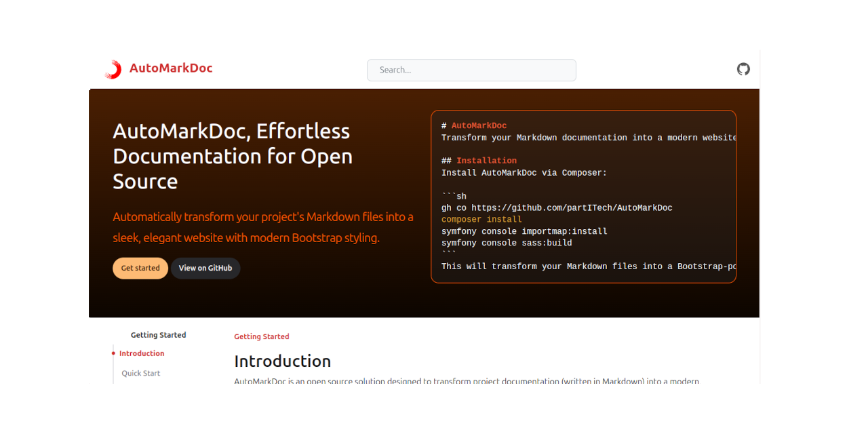Click the hero title 'AutoMarkDoc, Effortless Documentation'
The width and height of the screenshot is (868, 434).
pyautogui.click(x=233, y=156)
